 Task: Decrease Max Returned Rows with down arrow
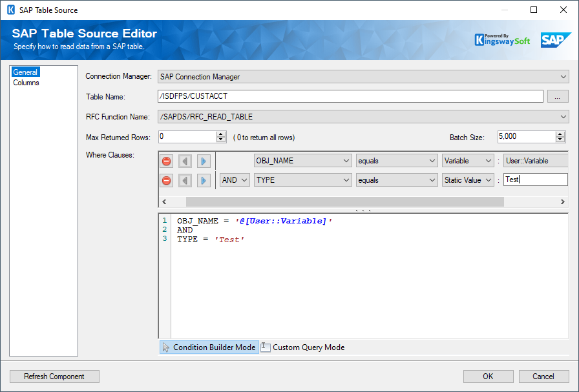click(x=221, y=139)
